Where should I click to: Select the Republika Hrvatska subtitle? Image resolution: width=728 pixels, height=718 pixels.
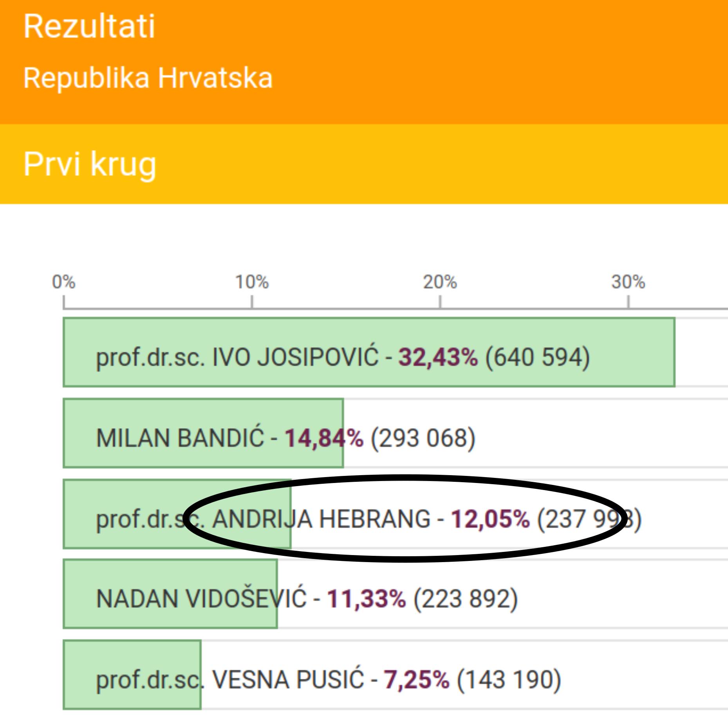tap(148, 78)
